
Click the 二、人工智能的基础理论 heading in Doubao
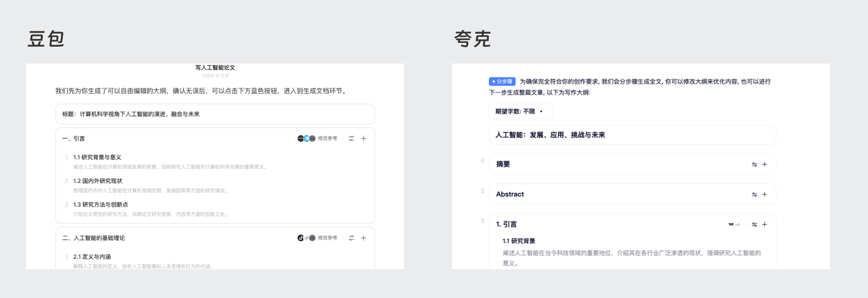[93, 238]
